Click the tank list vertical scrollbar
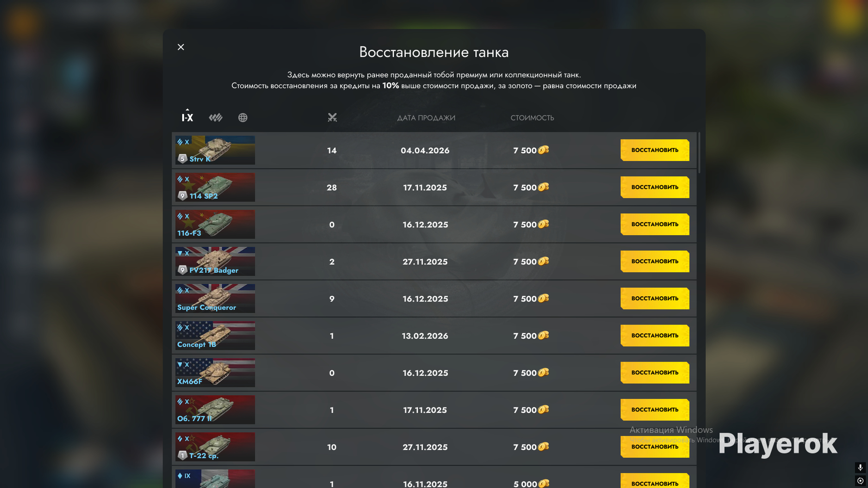 pos(699,152)
